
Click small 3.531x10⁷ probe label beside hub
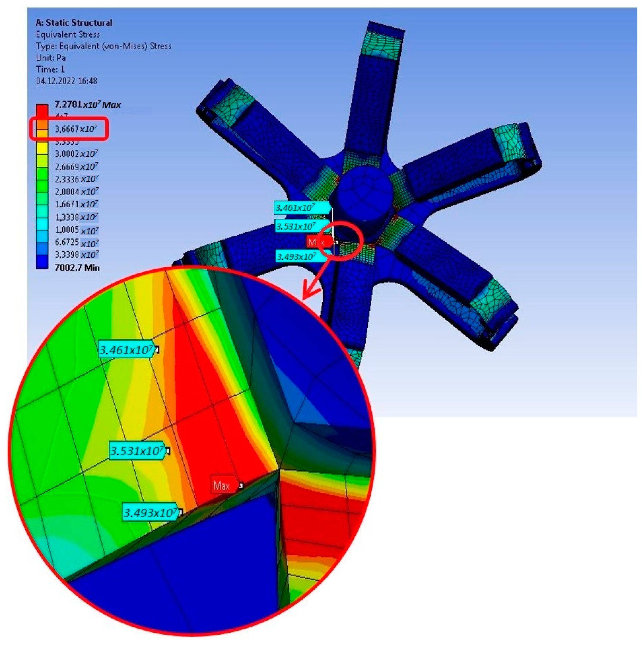(x=296, y=226)
